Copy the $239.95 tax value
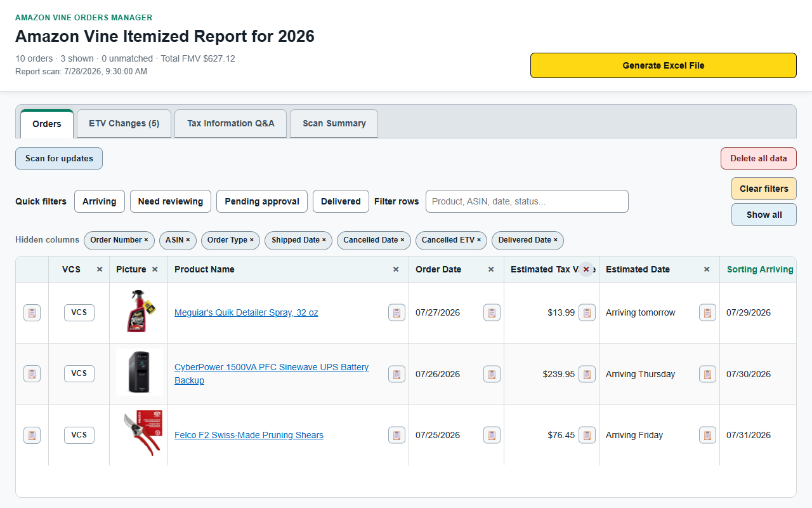This screenshot has height=508, width=812. pyautogui.click(x=587, y=374)
